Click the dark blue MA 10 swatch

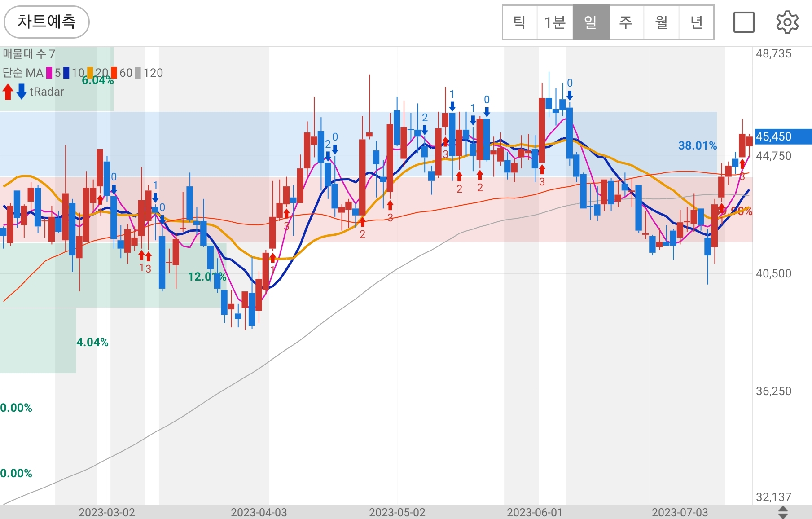[x=66, y=73]
